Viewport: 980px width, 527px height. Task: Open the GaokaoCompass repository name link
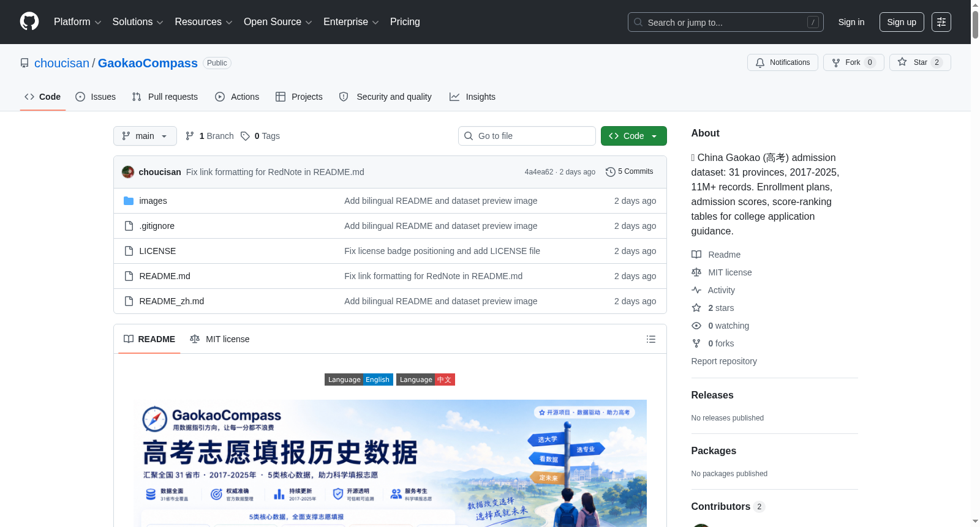pyautogui.click(x=148, y=63)
